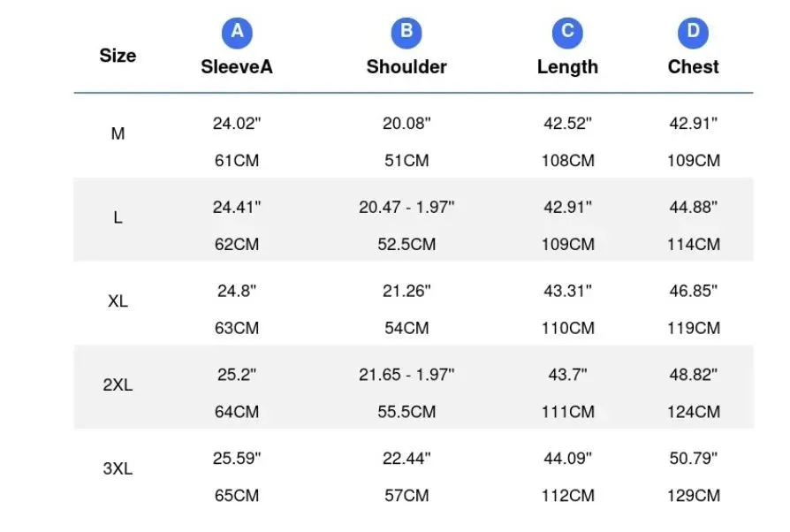
Task: Click the blue C circle icon
Action: click(x=567, y=33)
